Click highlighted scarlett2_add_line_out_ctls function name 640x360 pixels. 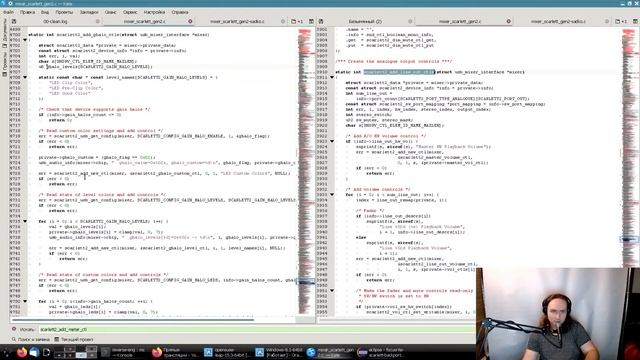point(399,72)
